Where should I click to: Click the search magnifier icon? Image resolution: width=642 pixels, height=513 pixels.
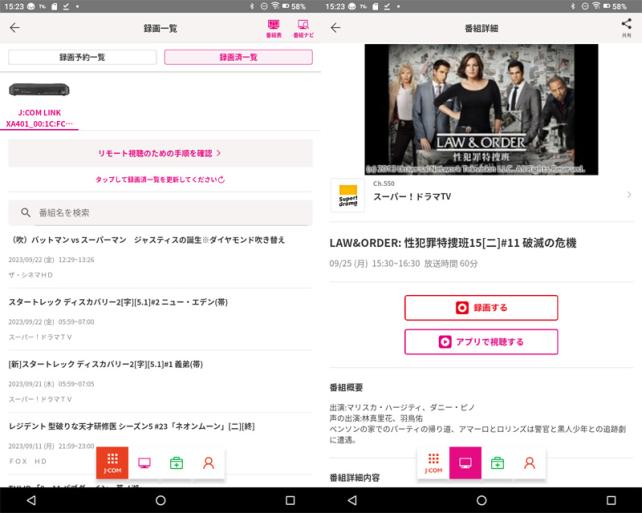pos(25,212)
